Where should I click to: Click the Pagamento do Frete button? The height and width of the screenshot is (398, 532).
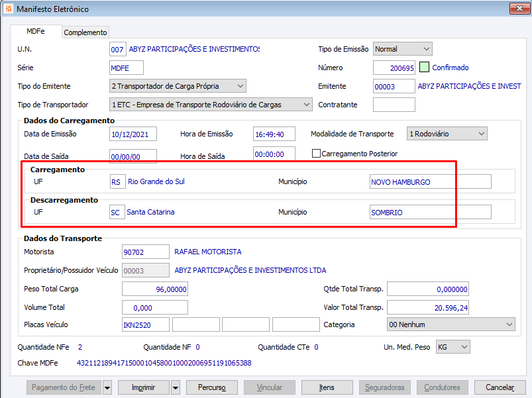[x=64, y=387]
